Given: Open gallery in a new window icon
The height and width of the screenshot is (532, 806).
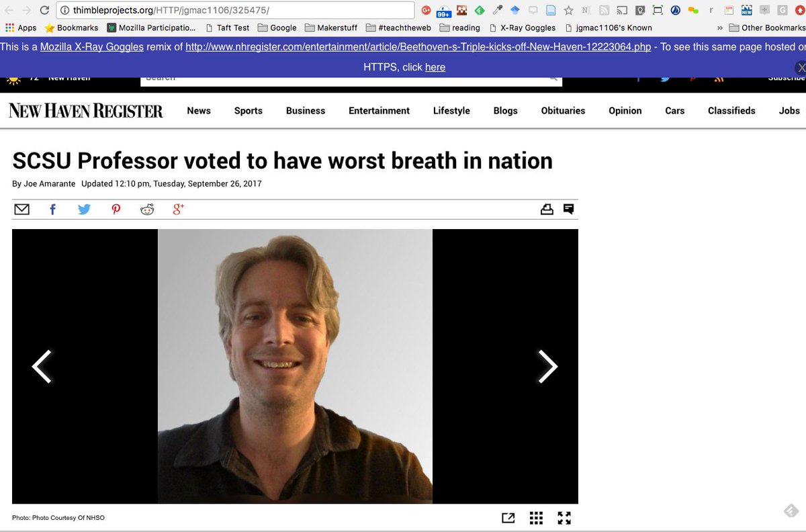Looking at the screenshot, I should click(x=508, y=518).
